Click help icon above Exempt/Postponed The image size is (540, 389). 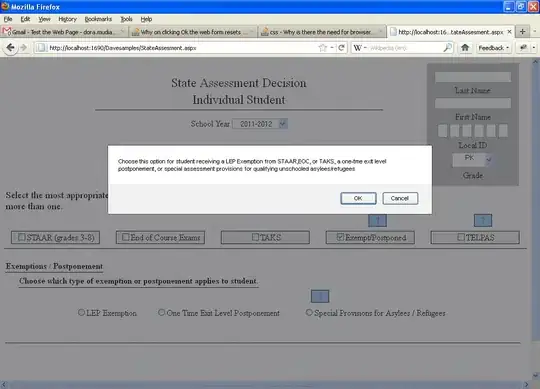tap(377, 220)
